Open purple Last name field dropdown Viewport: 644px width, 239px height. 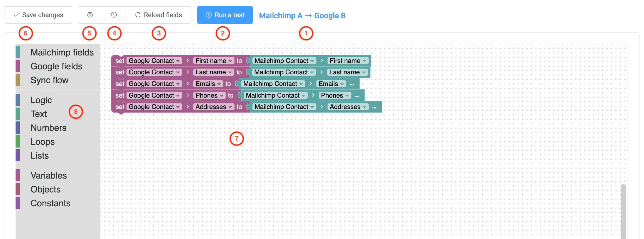tap(214, 72)
